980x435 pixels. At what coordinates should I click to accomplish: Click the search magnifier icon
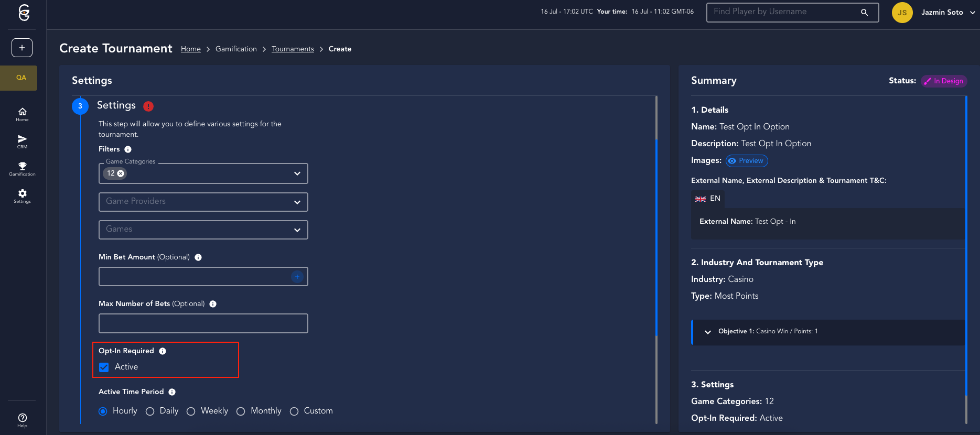click(864, 13)
